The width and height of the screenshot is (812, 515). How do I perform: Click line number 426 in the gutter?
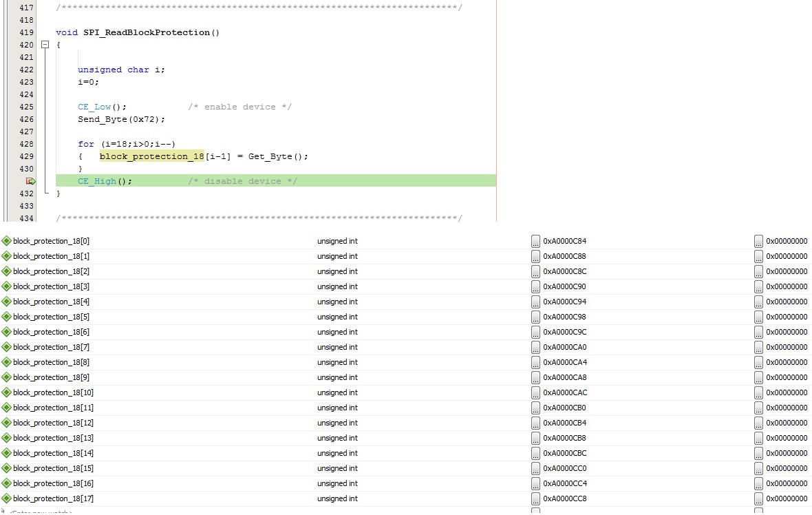[26, 119]
